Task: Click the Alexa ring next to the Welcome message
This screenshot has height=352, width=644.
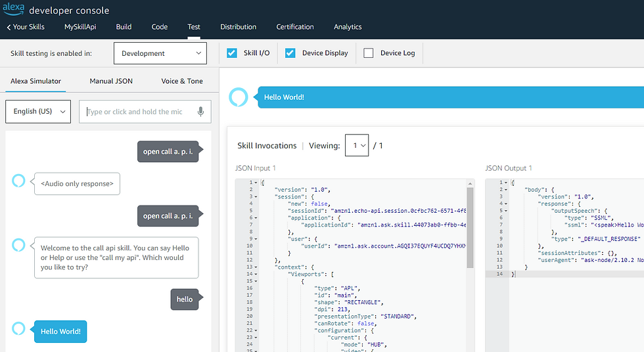Action: pyautogui.click(x=18, y=245)
